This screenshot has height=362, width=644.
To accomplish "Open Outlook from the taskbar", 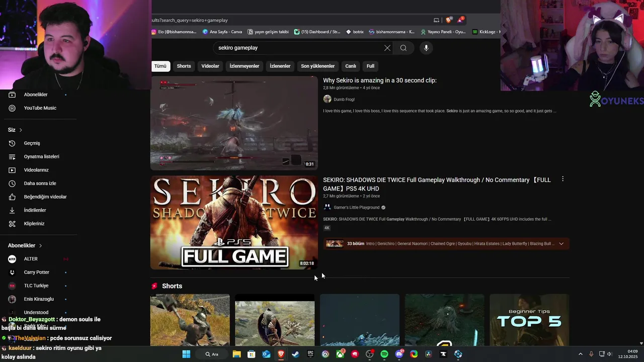I will (266, 354).
